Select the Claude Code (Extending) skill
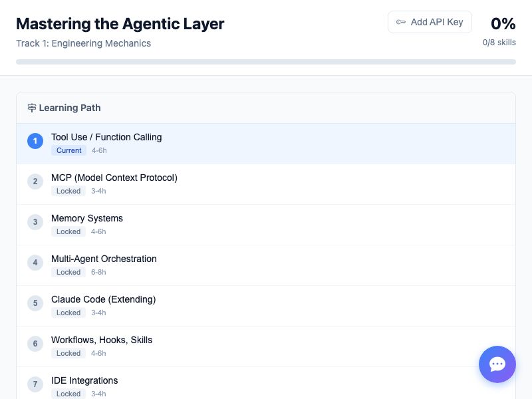 (x=103, y=299)
